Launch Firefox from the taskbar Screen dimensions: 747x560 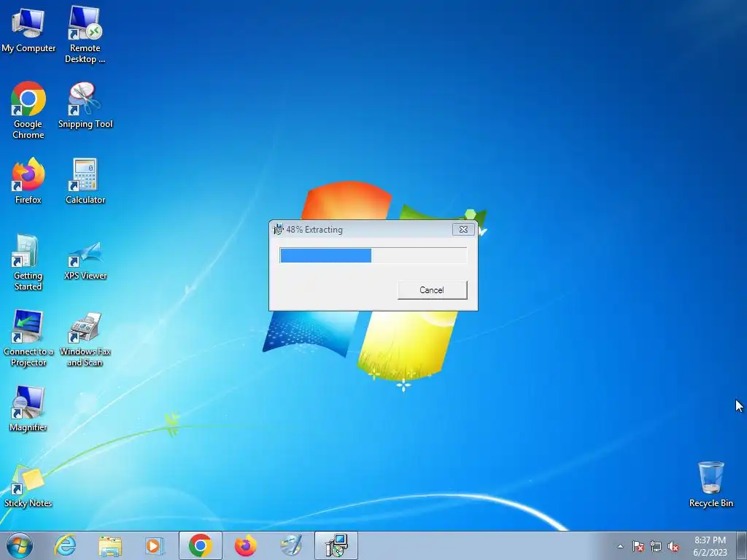coord(245,545)
